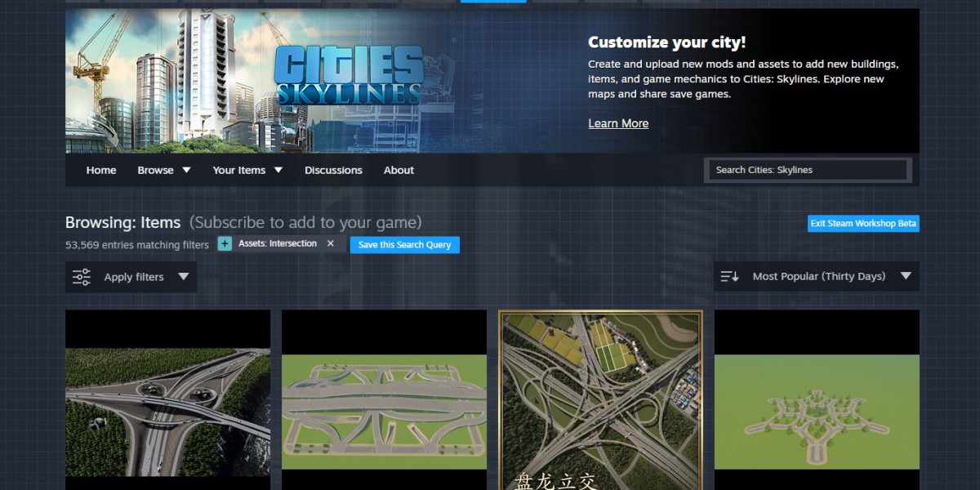Expand the Browse menu
This screenshot has width=980, height=490.
[x=164, y=170]
